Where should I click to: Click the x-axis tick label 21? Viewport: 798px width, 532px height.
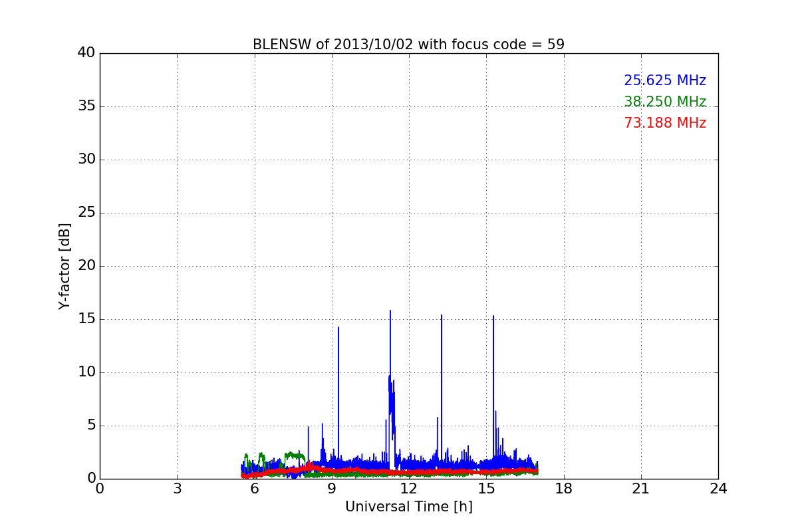tap(641, 489)
